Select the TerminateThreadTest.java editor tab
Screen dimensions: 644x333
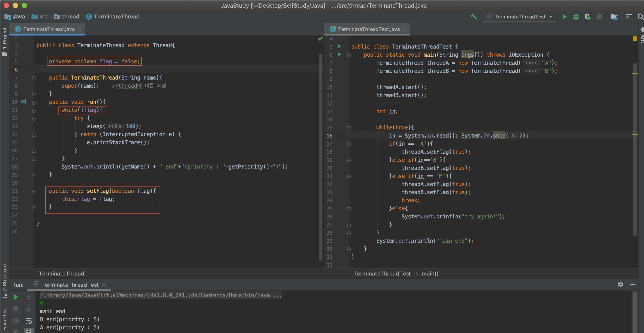click(x=369, y=29)
